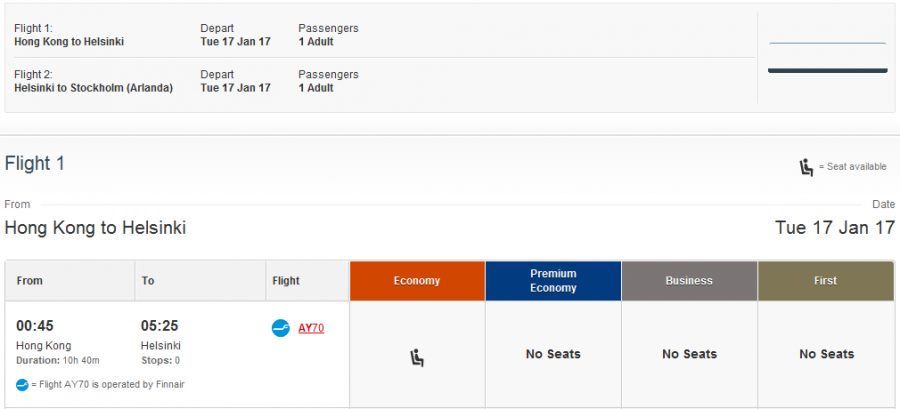The height and width of the screenshot is (409, 900).
Task: Click the Finnair icon in the operated-by note
Action: [22, 385]
